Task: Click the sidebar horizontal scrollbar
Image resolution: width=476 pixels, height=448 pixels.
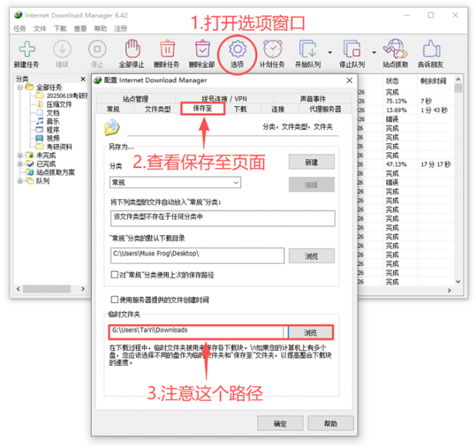Action: 50,289
